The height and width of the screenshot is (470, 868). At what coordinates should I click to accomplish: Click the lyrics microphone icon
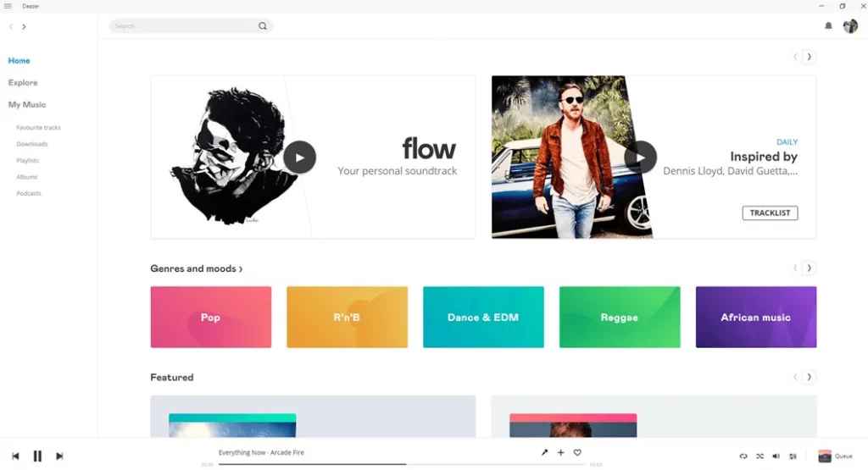[x=544, y=452]
